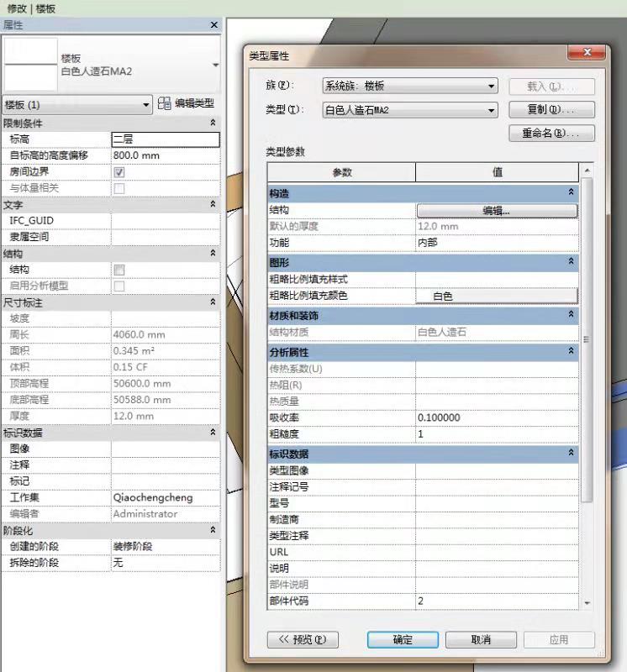Click the IFC_GUID value field
This screenshot has width=627, height=672.
[166, 221]
